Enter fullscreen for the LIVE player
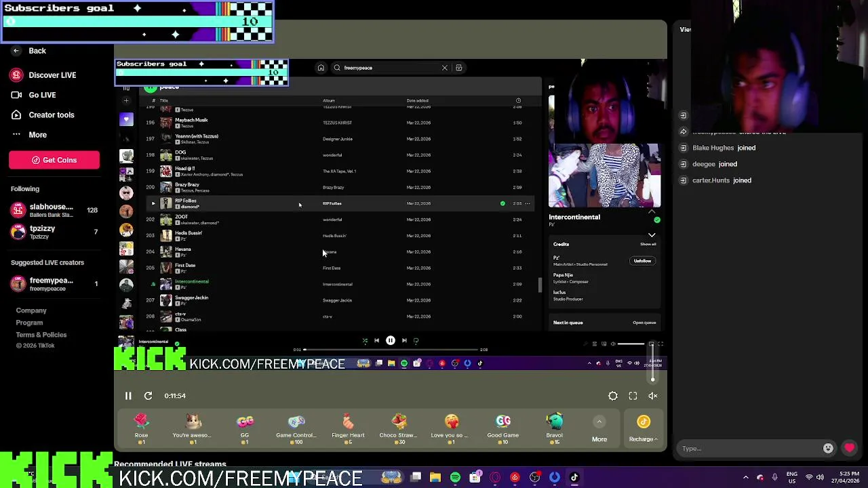Image resolution: width=868 pixels, height=488 pixels. coord(633,396)
